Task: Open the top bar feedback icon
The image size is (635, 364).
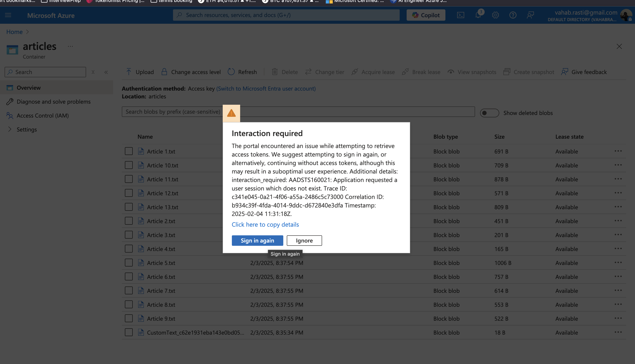Action: pos(530,15)
